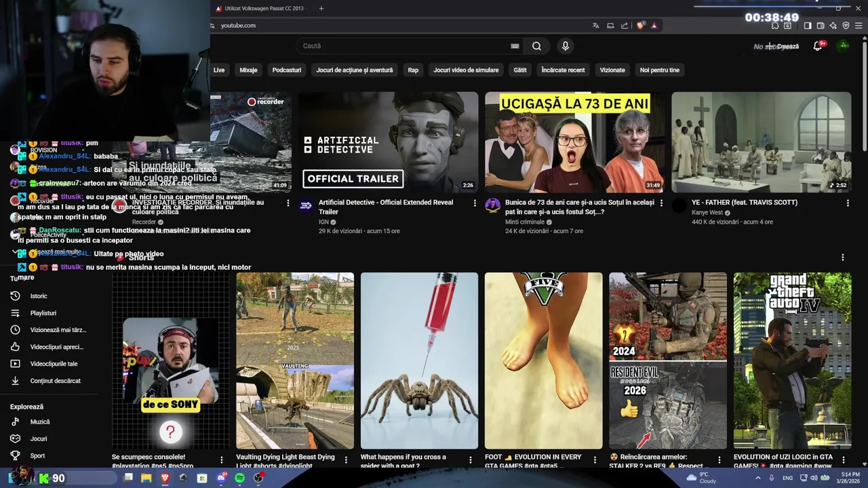Image resolution: width=868 pixels, height=488 pixels.
Task: Click the Creează button
Action: 783,46
